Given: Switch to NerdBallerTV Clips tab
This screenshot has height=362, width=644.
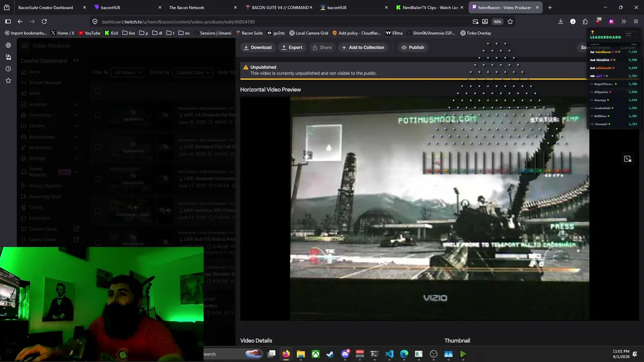Looking at the screenshot, I should pos(429,8).
